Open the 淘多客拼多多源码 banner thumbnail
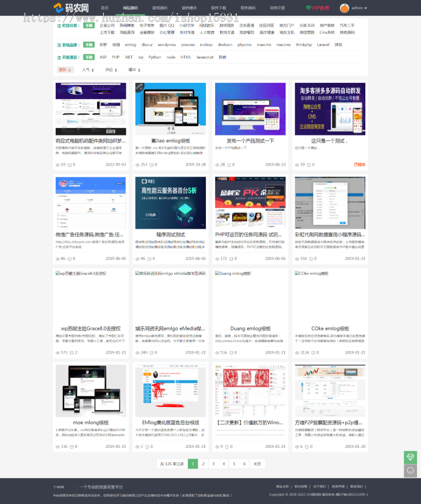This screenshot has width=421, height=504. 330,109
